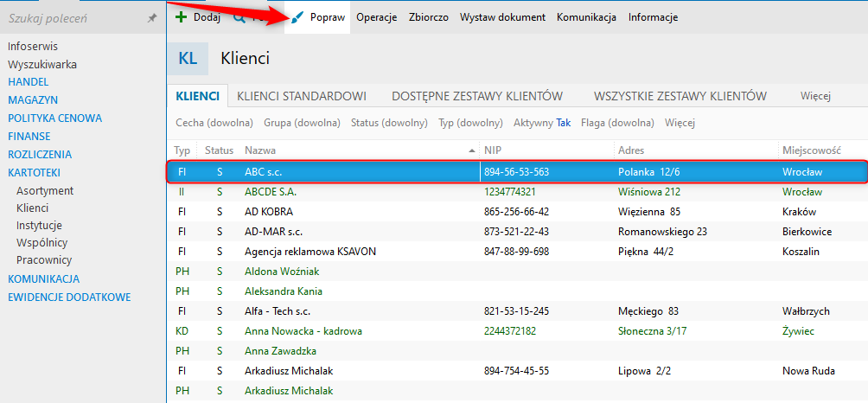868x403 pixels.
Task: Select the Aldona Woźniak row
Action: (x=517, y=272)
